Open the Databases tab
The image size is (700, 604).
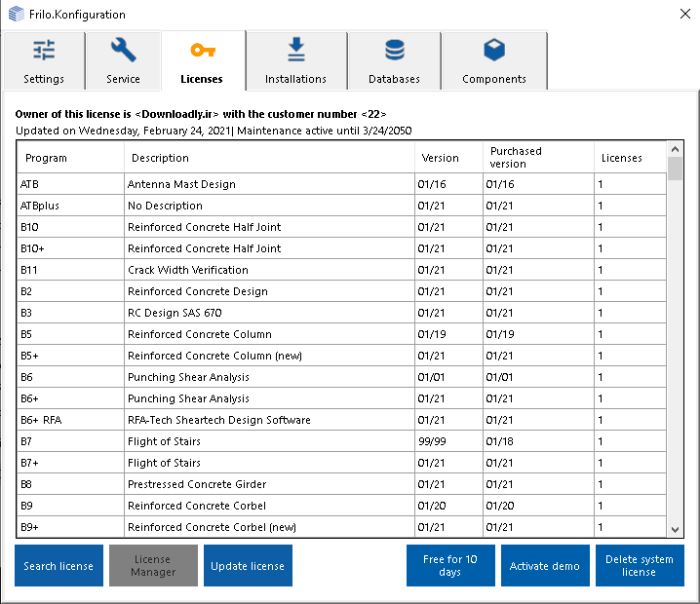click(394, 61)
